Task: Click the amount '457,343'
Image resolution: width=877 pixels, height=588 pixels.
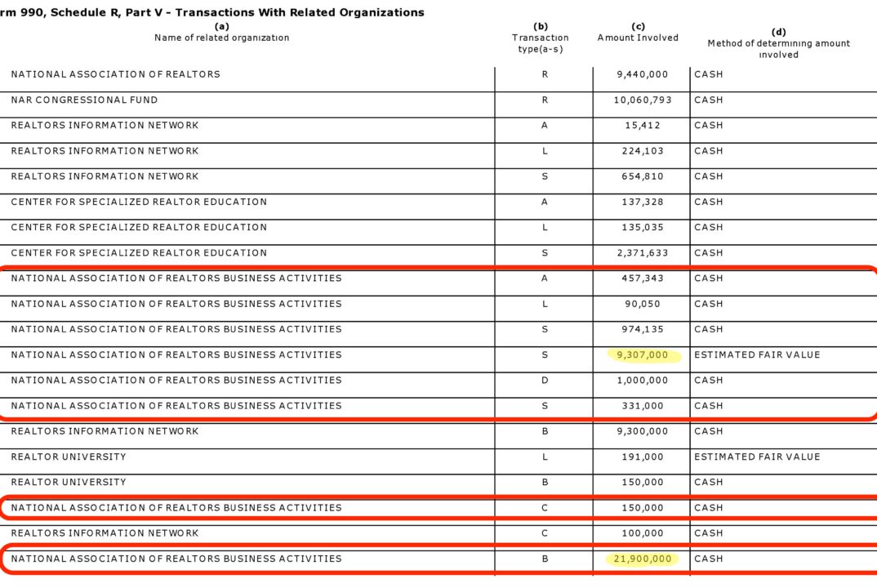Action: point(642,278)
